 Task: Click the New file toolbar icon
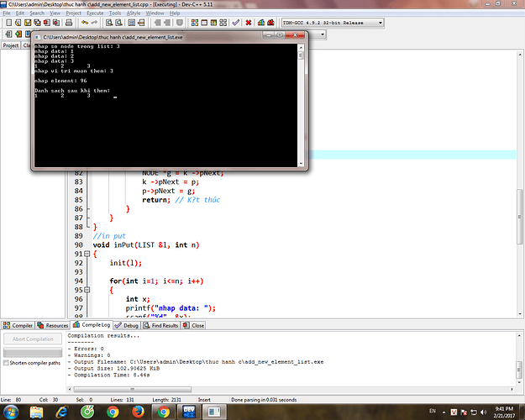[8, 23]
